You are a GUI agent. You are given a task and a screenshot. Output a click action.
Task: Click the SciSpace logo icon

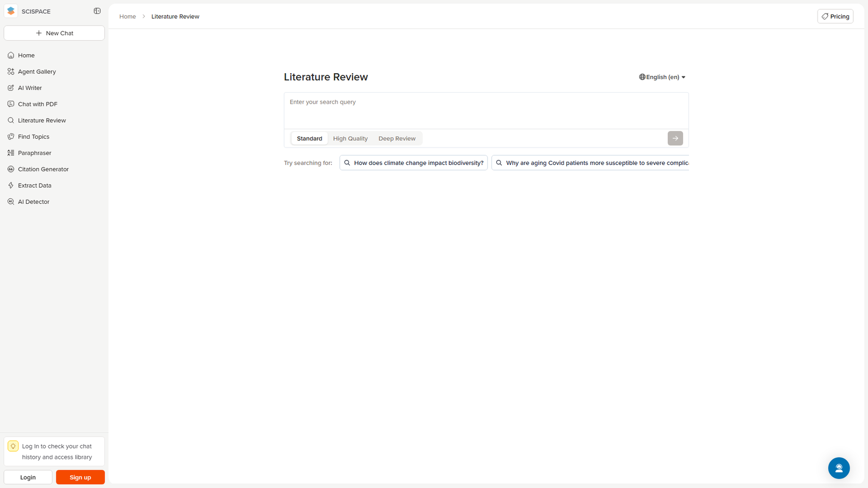click(11, 11)
